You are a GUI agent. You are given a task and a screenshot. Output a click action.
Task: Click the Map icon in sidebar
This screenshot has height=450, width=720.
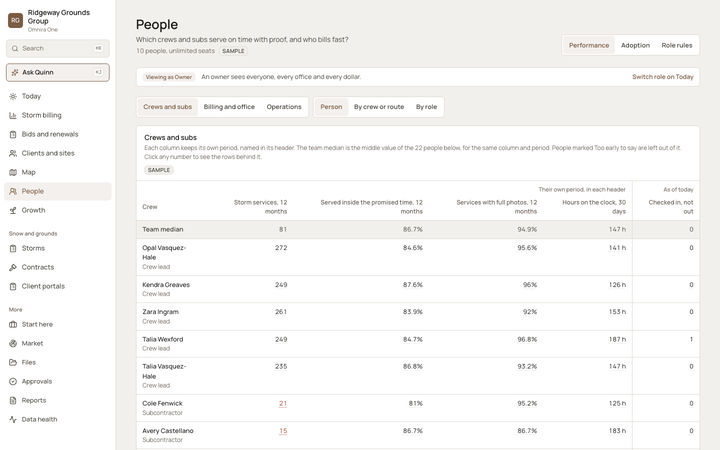(x=13, y=173)
